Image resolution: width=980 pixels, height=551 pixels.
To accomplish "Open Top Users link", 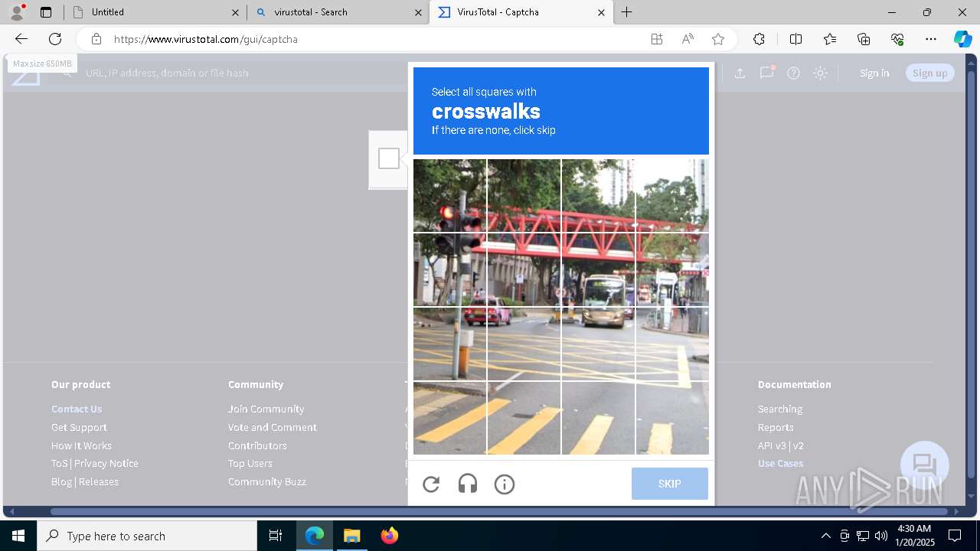I will [x=250, y=463].
